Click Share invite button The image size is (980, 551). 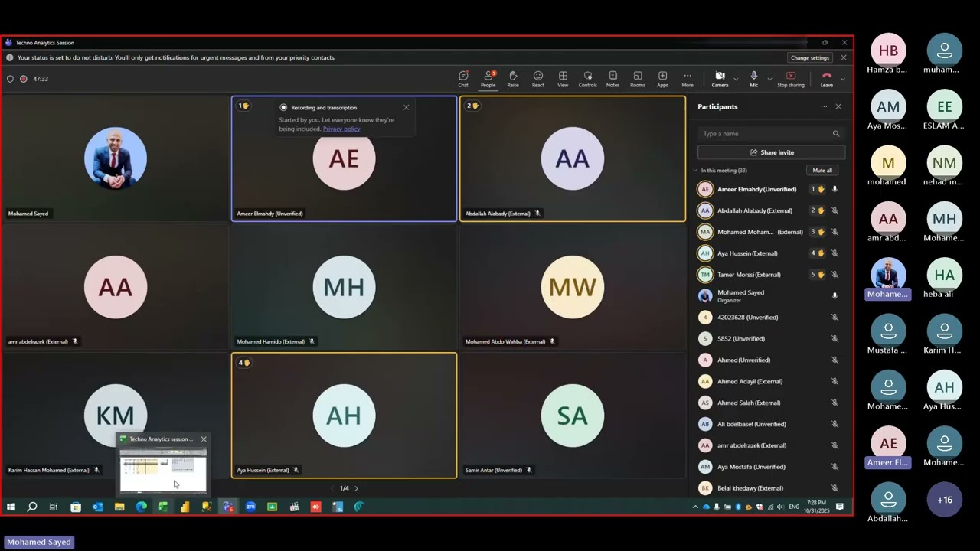pyautogui.click(x=771, y=152)
